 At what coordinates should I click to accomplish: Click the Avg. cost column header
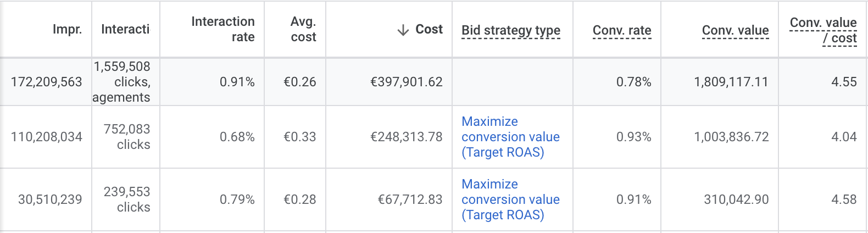(303, 29)
